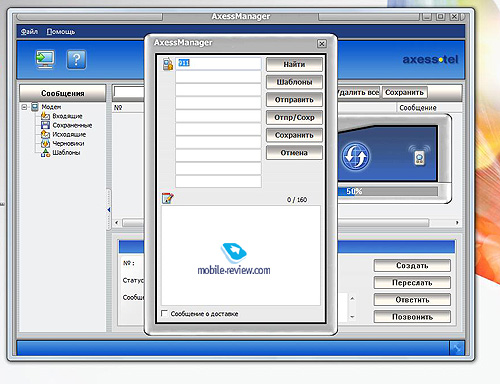Click the Исходящие outbox folder icon
Screen dimensions: 500x384
click(45, 134)
